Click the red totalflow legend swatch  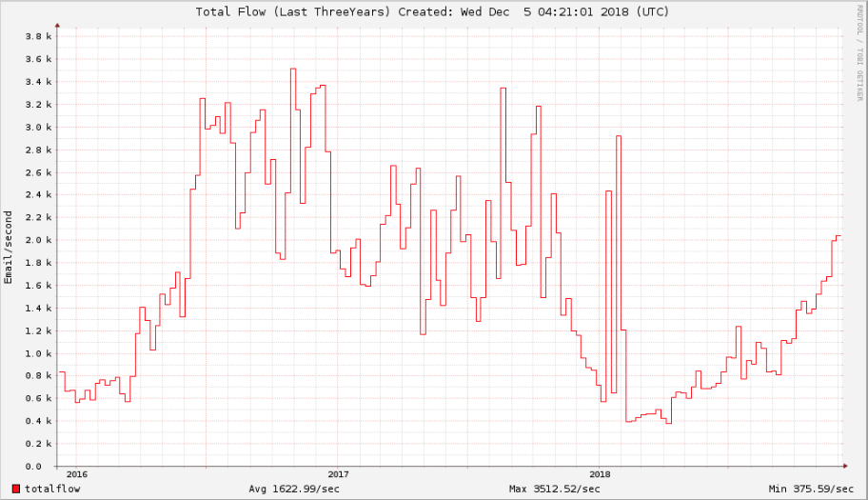pyautogui.click(x=16, y=489)
